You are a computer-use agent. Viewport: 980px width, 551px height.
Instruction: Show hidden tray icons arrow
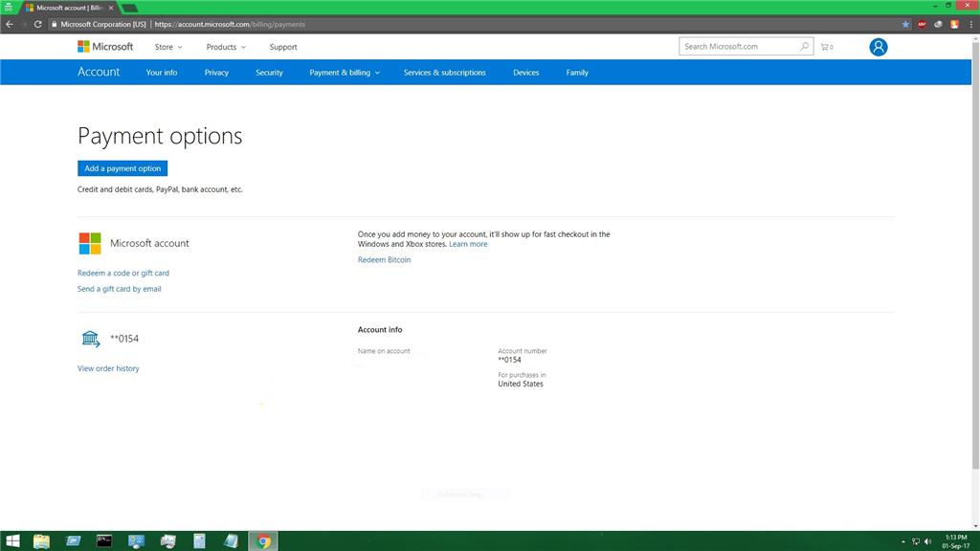903,541
